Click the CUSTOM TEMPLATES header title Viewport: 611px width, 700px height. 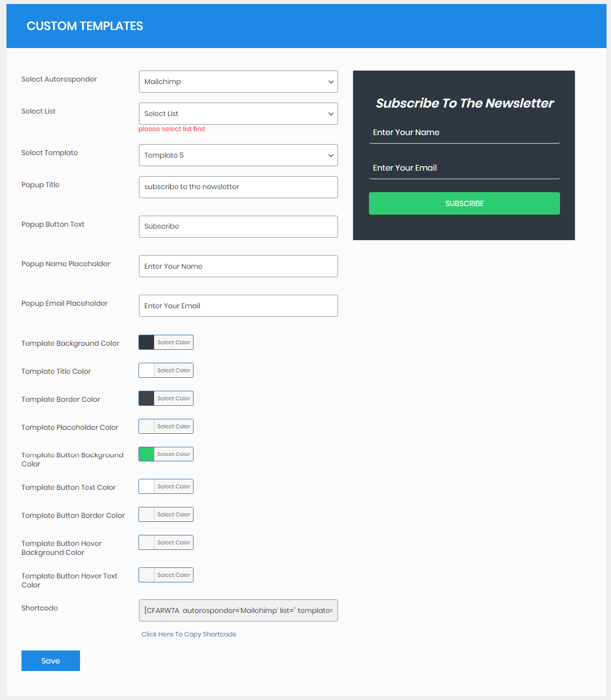pyautogui.click(x=85, y=26)
